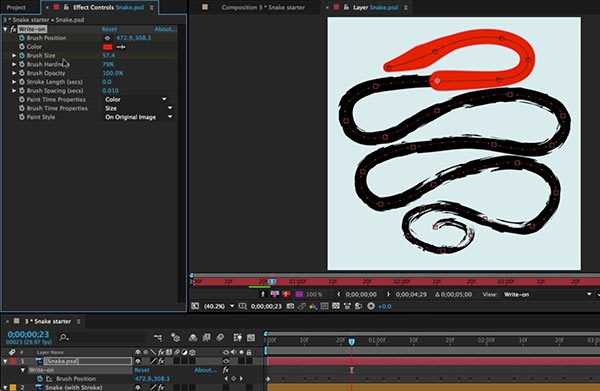Click the snapshot camera icon in Layer panel
The image size is (600, 391).
pyautogui.click(x=290, y=306)
